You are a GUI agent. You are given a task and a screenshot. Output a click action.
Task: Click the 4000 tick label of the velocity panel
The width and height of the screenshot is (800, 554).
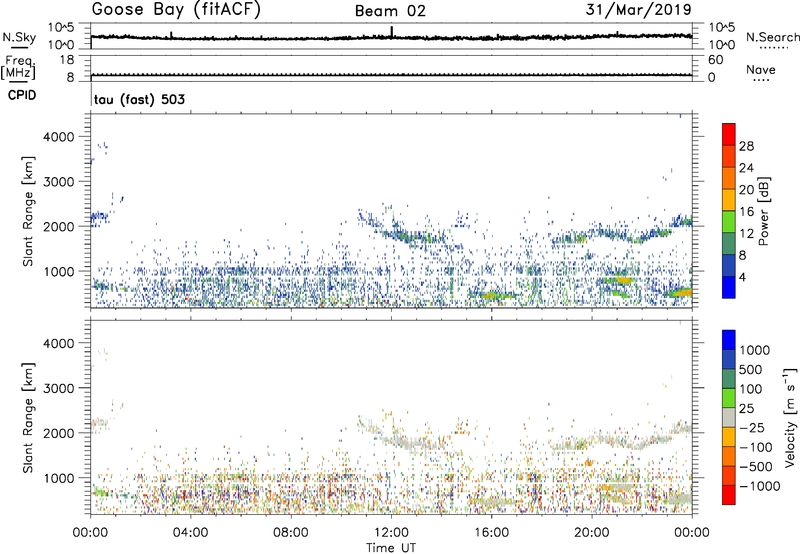59,343
